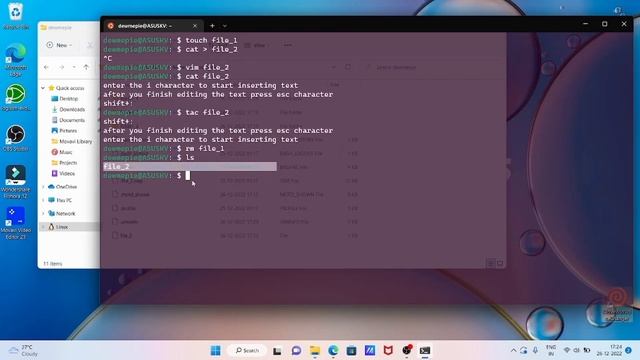This screenshot has height=360, width=640.
Task: Select the demepie@ASUSKV terminal tab
Action: pos(152,26)
